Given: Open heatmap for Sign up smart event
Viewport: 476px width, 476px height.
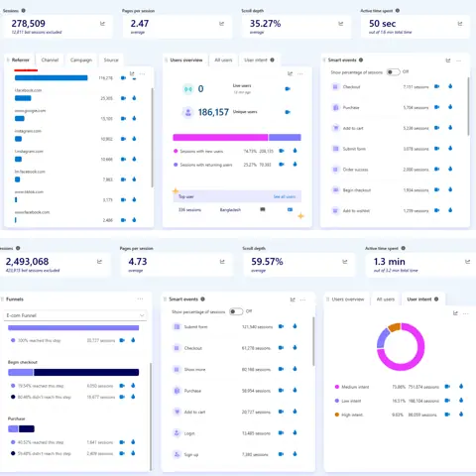Looking at the screenshot, I should (x=295, y=454).
